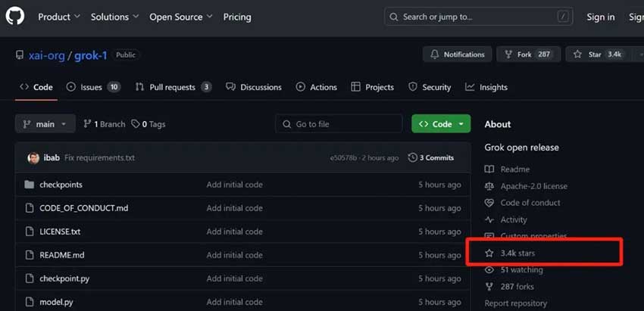Expand the Solutions menu
The width and height of the screenshot is (644, 311).
tap(114, 17)
